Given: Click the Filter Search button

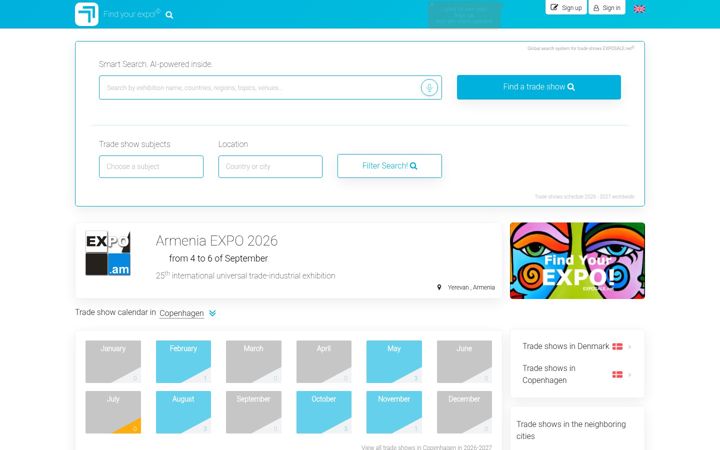Looking at the screenshot, I should pyautogui.click(x=389, y=166).
